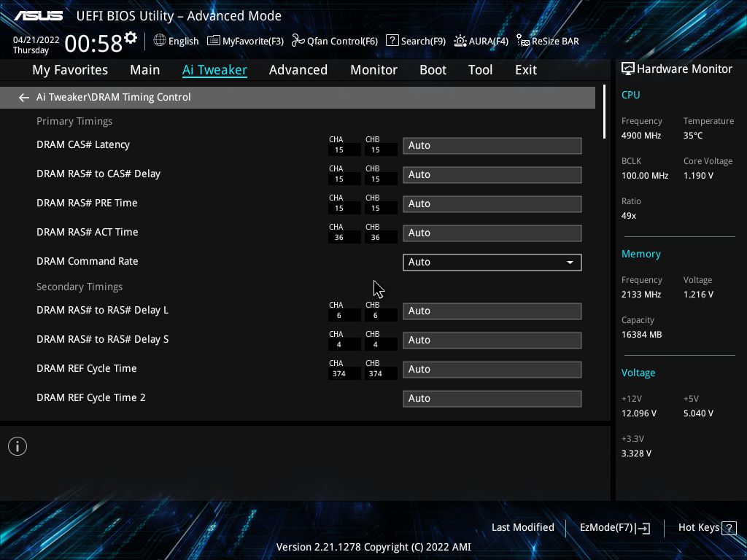
Task: Click the CPU temperature 35°C value
Action: (x=693, y=136)
